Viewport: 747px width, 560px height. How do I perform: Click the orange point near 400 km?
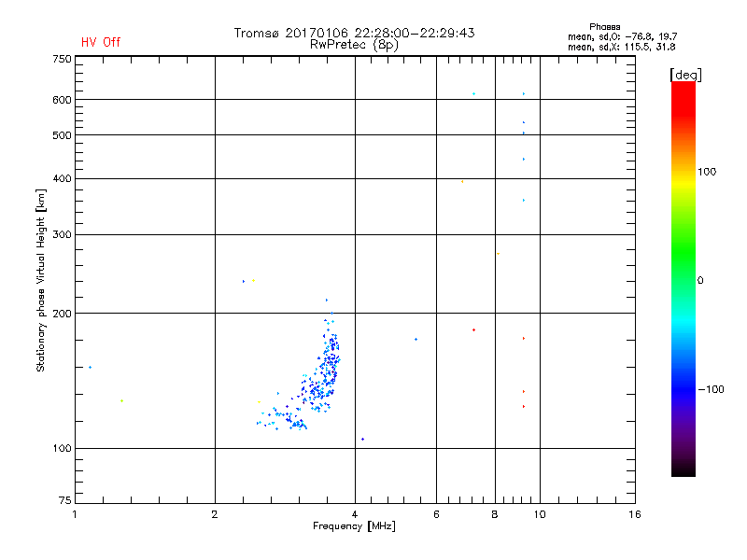(462, 181)
